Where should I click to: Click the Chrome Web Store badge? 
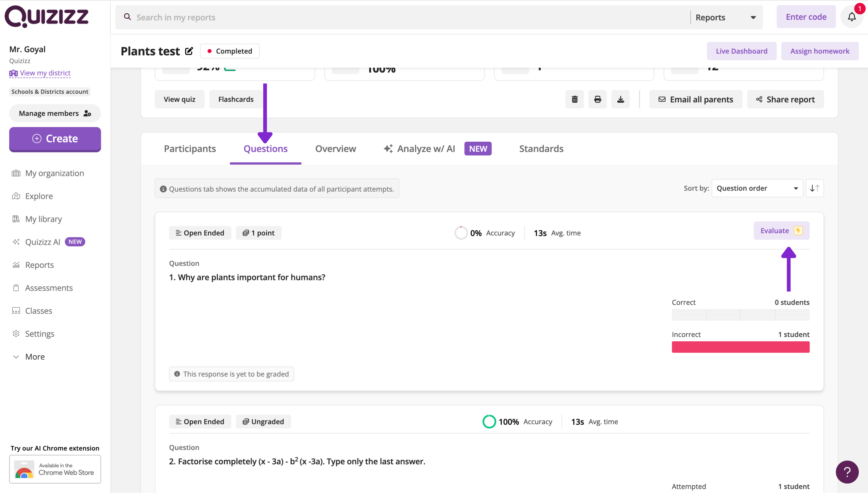tap(55, 469)
